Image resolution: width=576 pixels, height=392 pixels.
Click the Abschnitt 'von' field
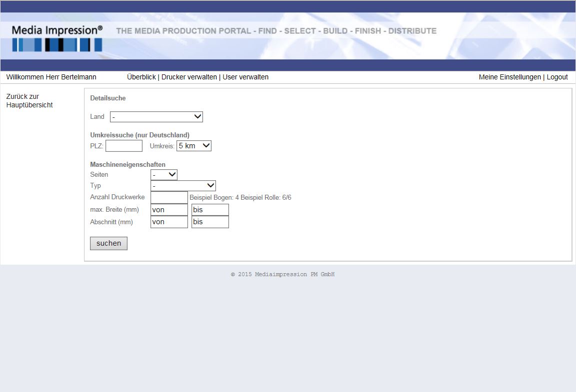[169, 222]
